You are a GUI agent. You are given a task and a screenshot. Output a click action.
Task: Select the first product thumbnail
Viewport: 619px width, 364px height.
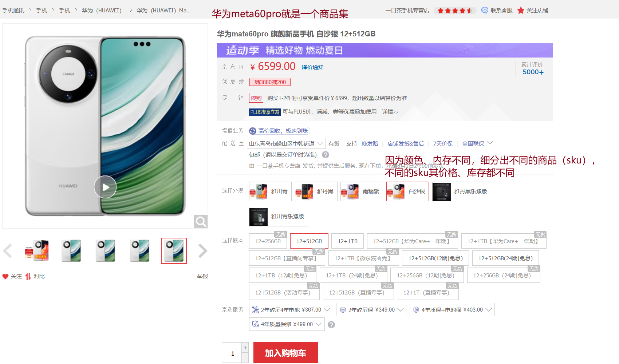tap(37, 251)
